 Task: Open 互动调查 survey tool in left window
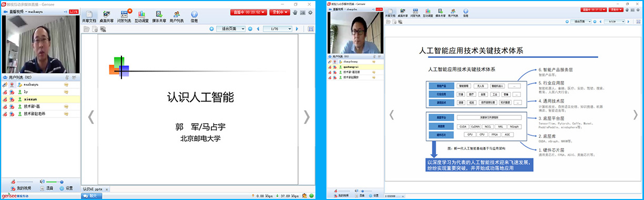click(x=142, y=16)
